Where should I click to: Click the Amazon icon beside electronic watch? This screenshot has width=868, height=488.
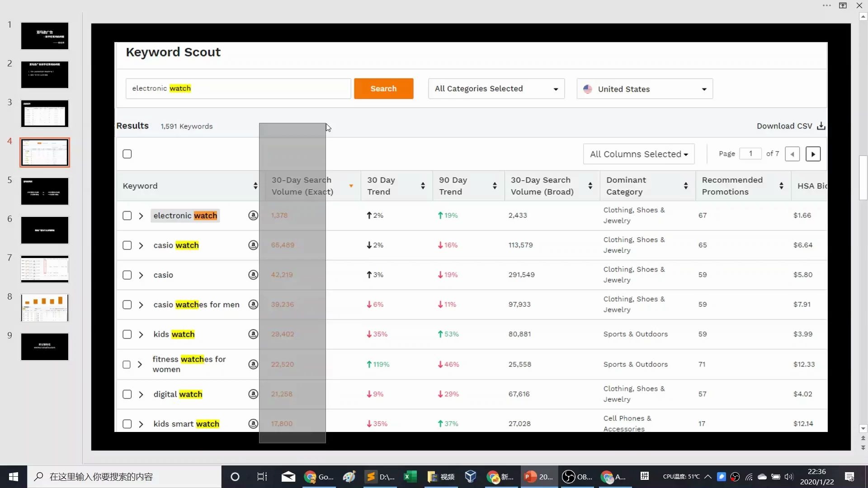pyautogui.click(x=253, y=216)
